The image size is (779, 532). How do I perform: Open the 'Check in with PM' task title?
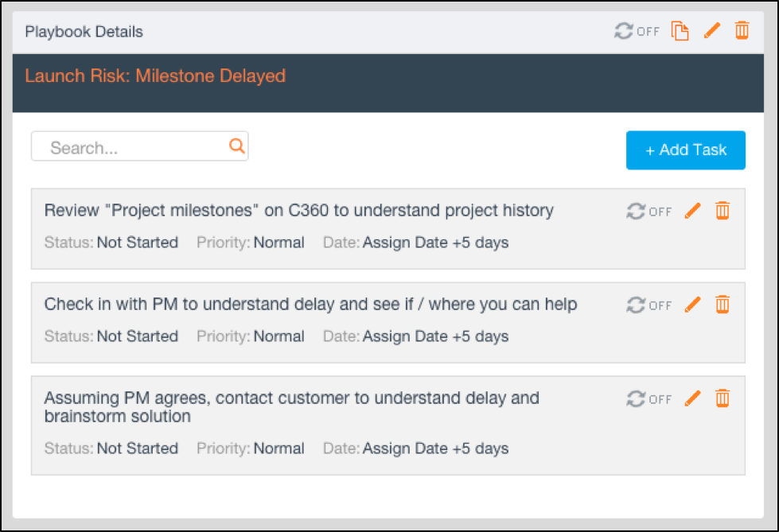(x=310, y=305)
